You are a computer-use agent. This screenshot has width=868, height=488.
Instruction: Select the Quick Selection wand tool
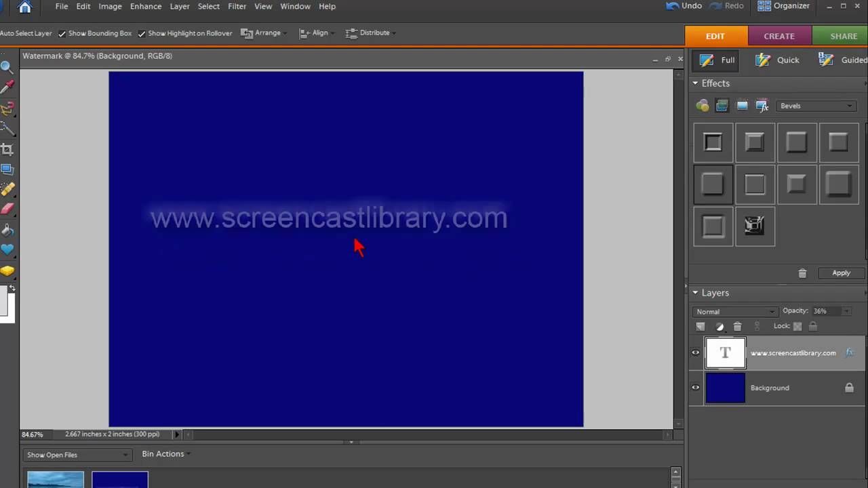[7, 128]
